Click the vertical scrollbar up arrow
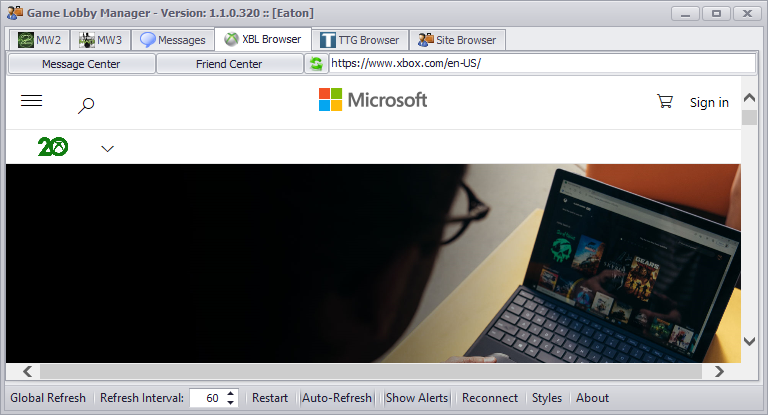Viewport: 768px width, 415px height. pyautogui.click(x=749, y=98)
